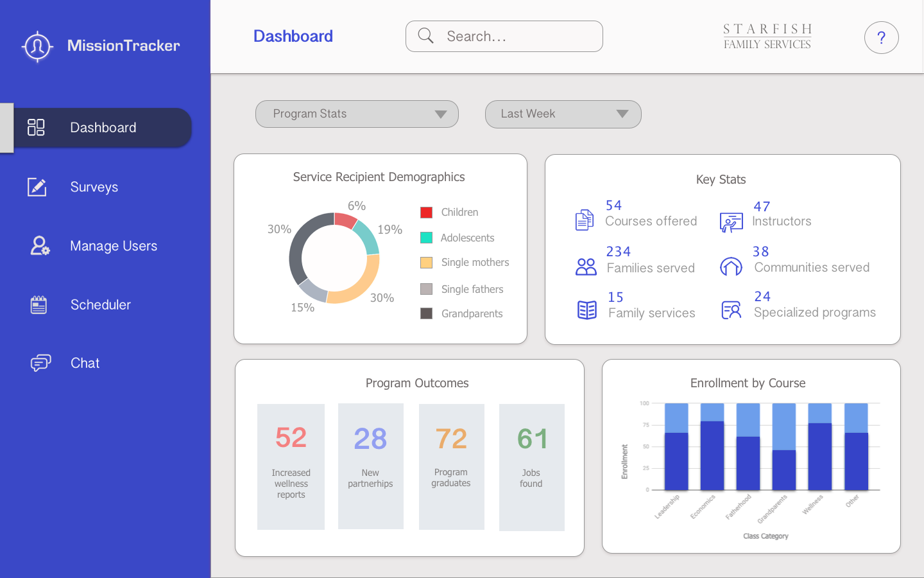Open the Last Week time range dropdown

click(x=563, y=114)
